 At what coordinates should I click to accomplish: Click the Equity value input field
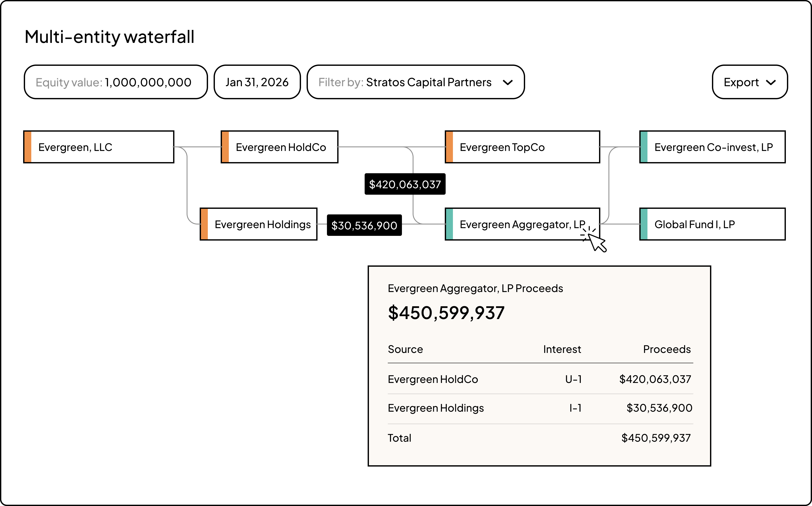pos(115,82)
